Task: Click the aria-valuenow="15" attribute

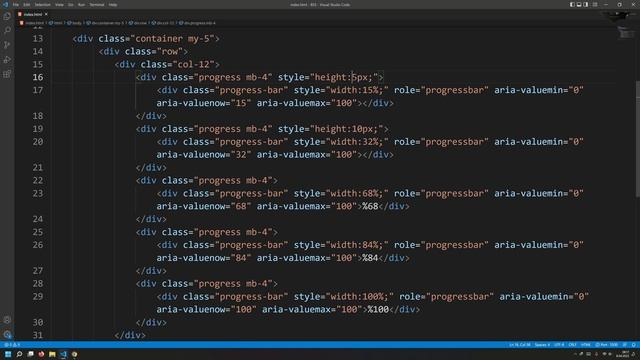Action: click(x=204, y=103)
